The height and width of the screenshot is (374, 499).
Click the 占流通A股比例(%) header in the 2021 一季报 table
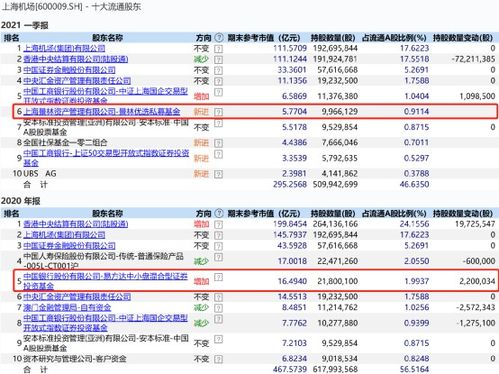[394, 38]
